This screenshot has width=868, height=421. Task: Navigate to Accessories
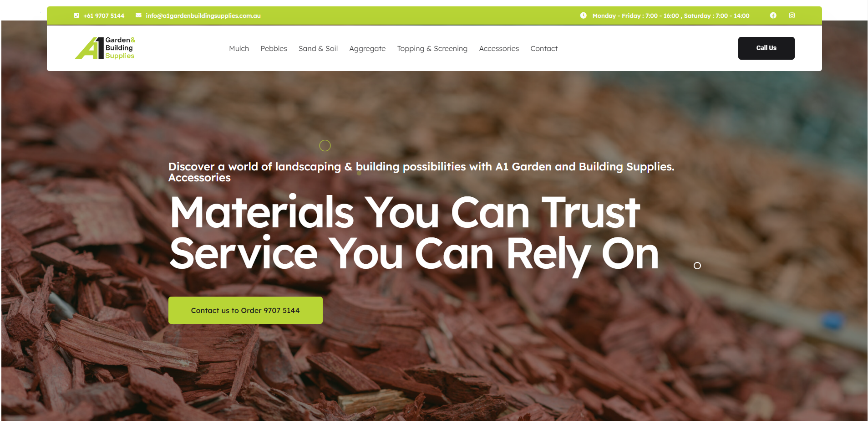(499, 48)
